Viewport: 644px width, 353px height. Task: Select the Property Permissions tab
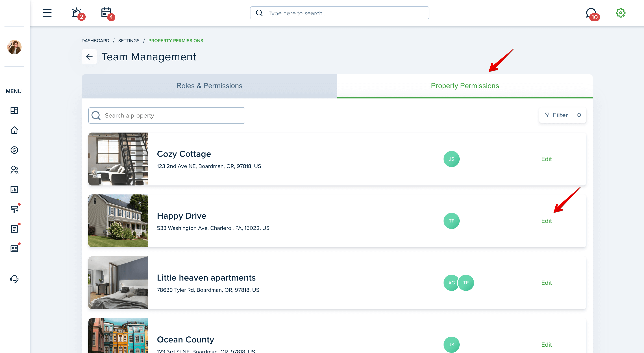465,86
